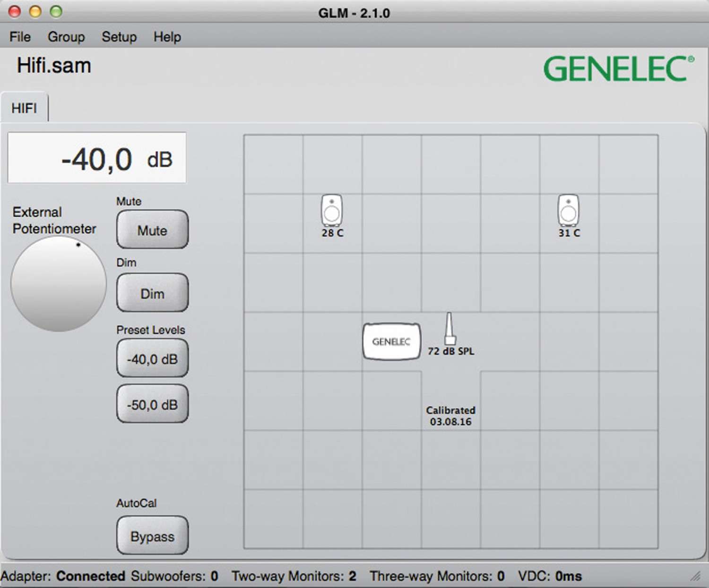Toggle the Dim button
Screen dimensions: 709x588
coord(152,293)
